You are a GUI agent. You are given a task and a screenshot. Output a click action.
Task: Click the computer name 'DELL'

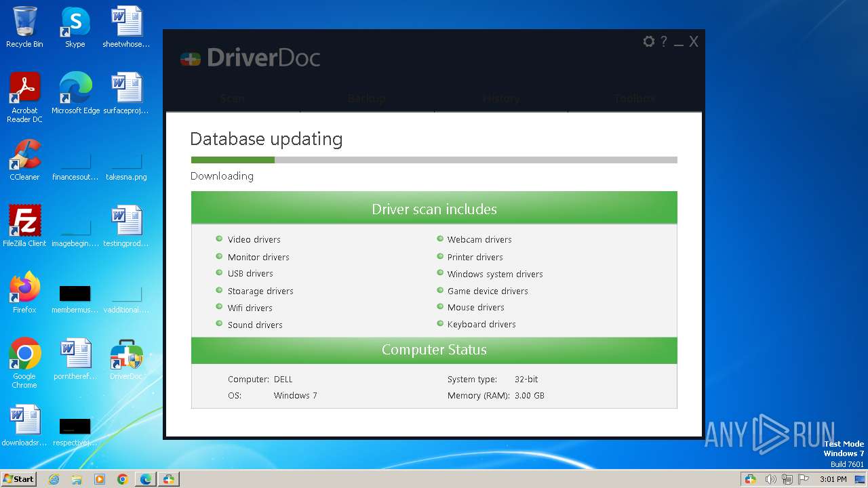[283, 380]
